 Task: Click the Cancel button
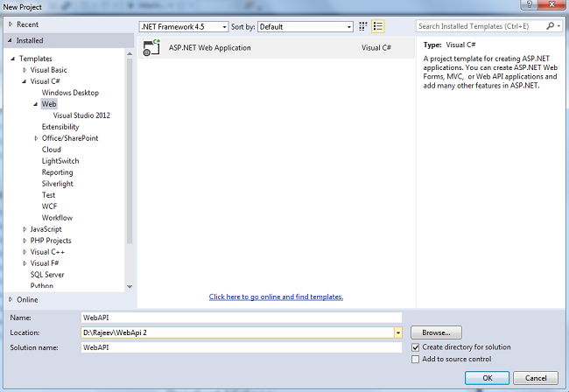point(536,378)
